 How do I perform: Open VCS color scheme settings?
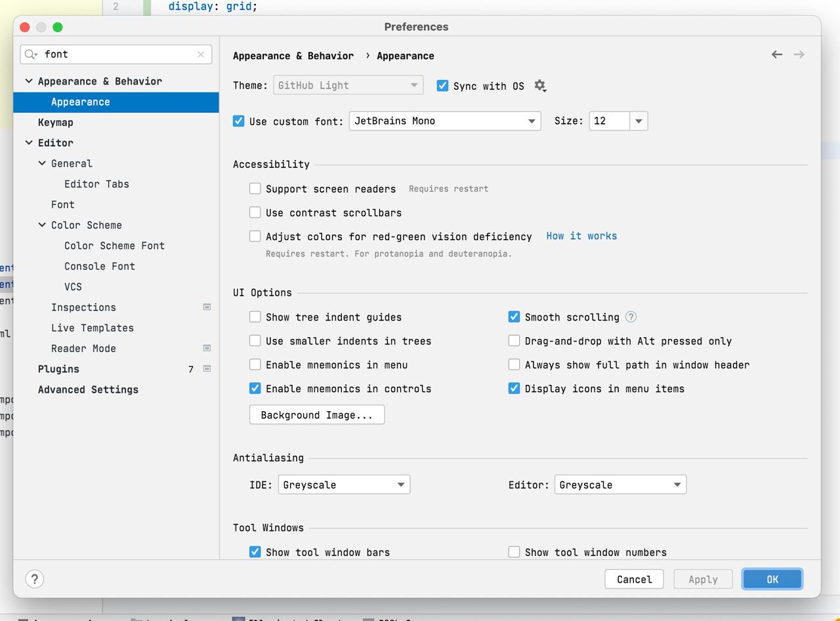[73, 287]
